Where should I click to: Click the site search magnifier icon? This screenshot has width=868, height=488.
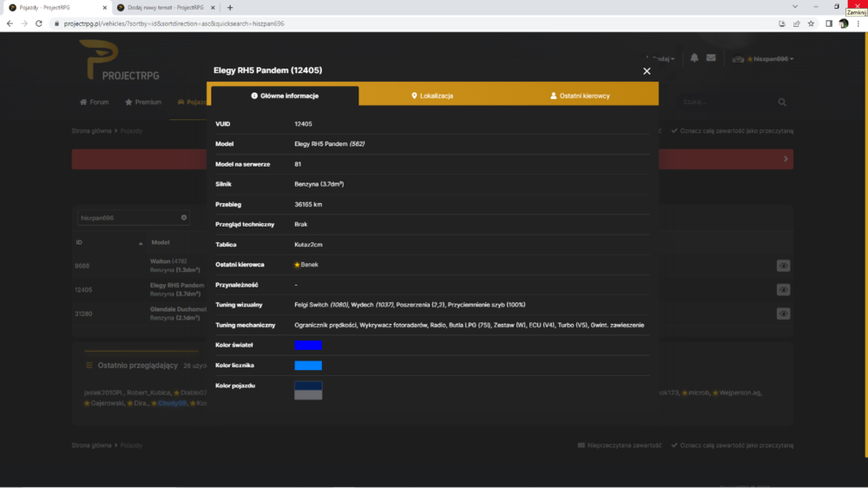[782, 102]
